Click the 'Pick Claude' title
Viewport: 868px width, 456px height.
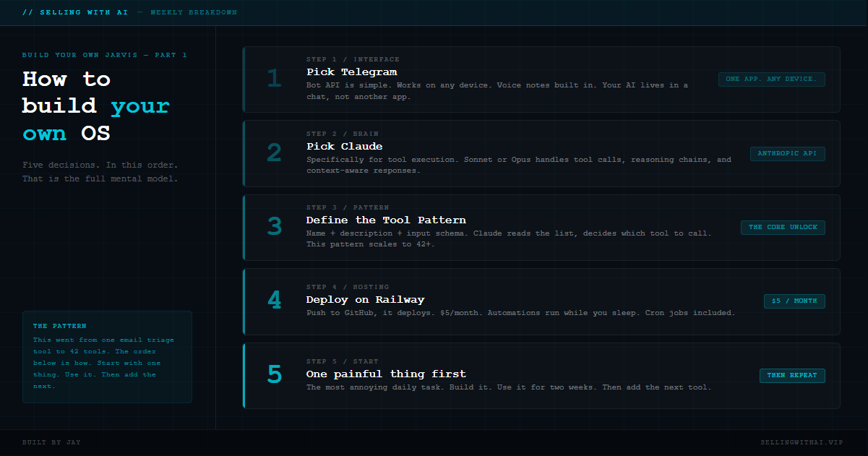345,147
